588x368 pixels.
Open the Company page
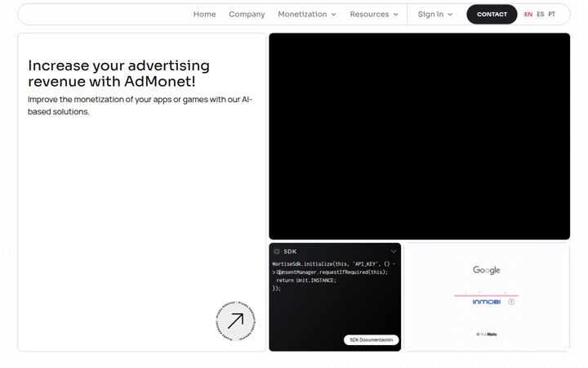coord(247,14)
